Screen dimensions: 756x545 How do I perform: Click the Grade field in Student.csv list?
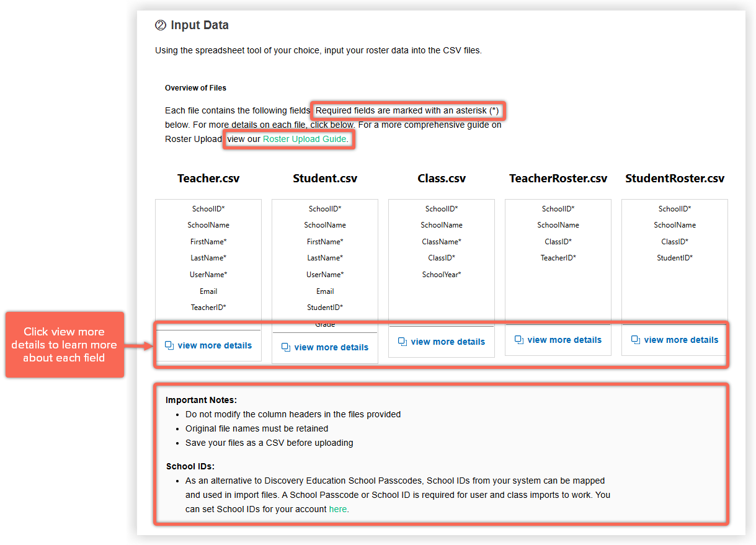point(325,324)
